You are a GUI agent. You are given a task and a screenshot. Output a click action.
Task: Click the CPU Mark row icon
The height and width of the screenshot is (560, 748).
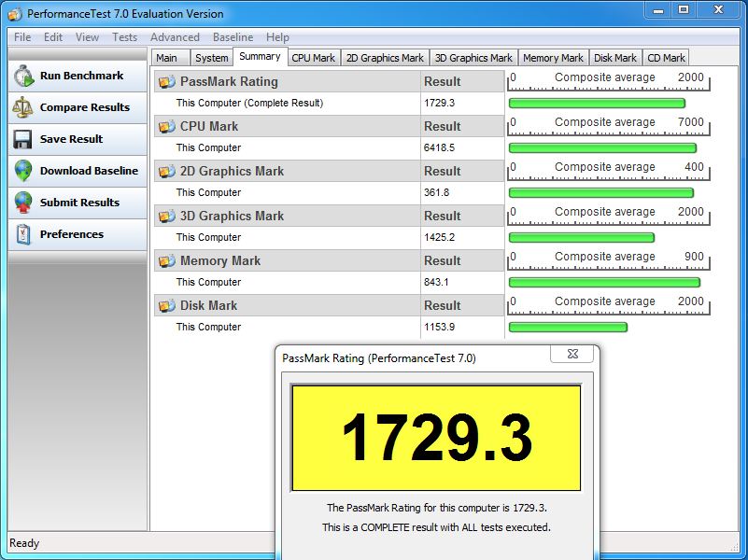(167, 127)
